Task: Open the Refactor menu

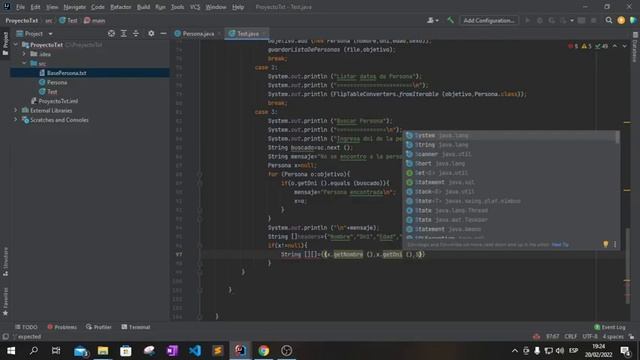Action: coord(121,7)
